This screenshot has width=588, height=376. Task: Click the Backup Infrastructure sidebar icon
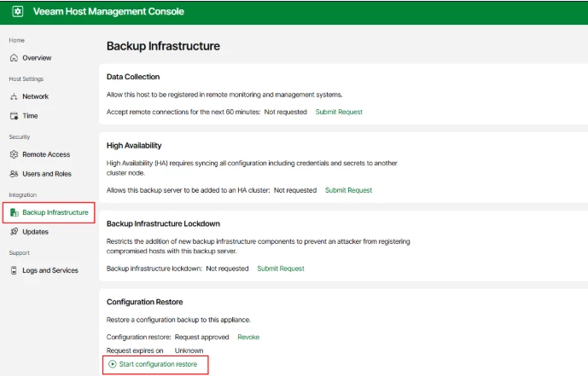14,212
